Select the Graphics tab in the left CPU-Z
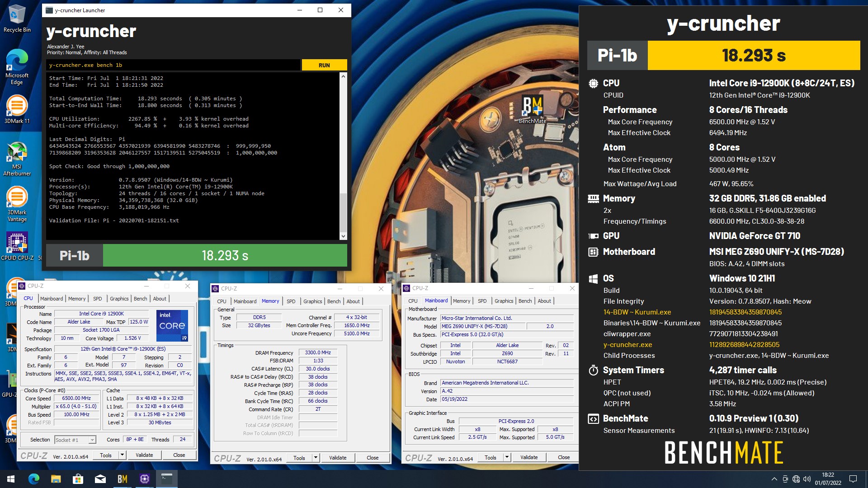Viewport: 868px width, 488px height. tap(119, 299)
